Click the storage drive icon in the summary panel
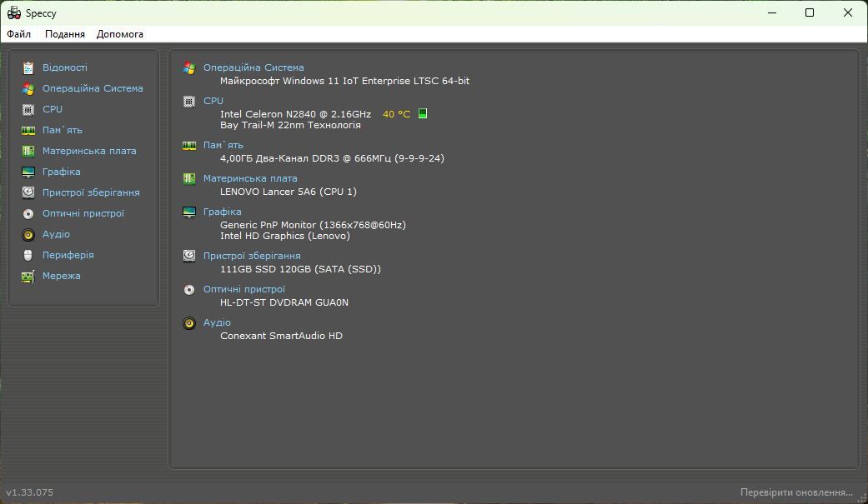Image resolution: width=868 pixels, height=504 pixels. (189, 256)
